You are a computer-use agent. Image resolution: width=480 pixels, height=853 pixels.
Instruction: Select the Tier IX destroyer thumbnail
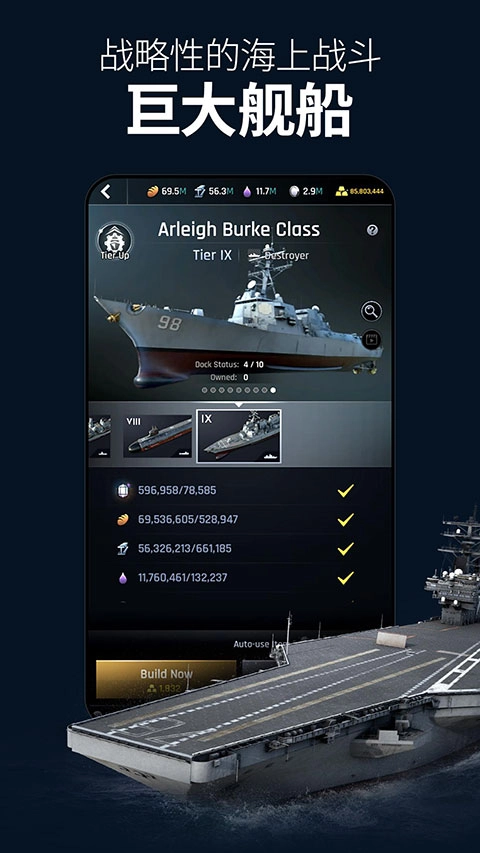tap(239, 436)
